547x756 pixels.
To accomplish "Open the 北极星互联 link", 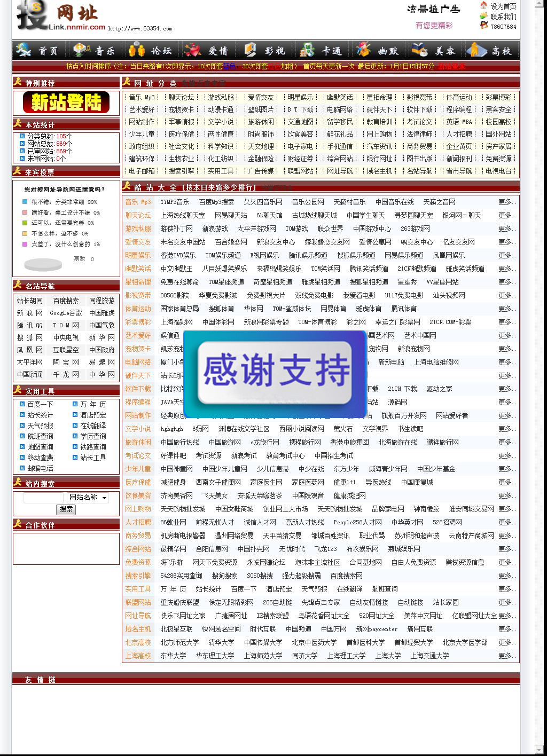I will click(176, 629).
